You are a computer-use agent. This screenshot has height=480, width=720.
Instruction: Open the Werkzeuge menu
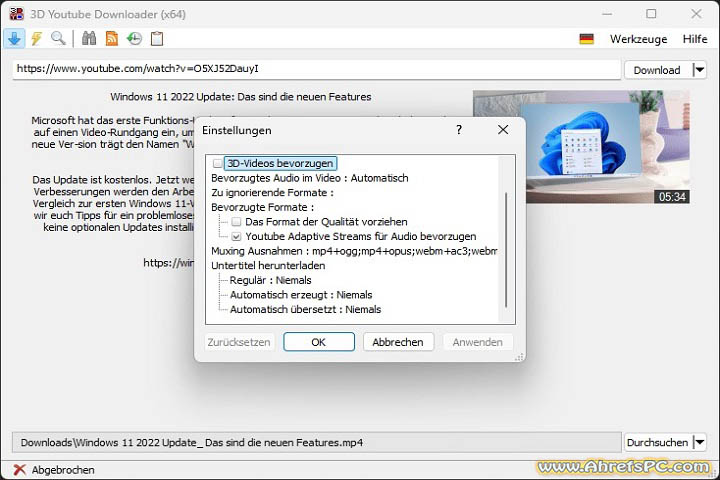tap(638, 39)
